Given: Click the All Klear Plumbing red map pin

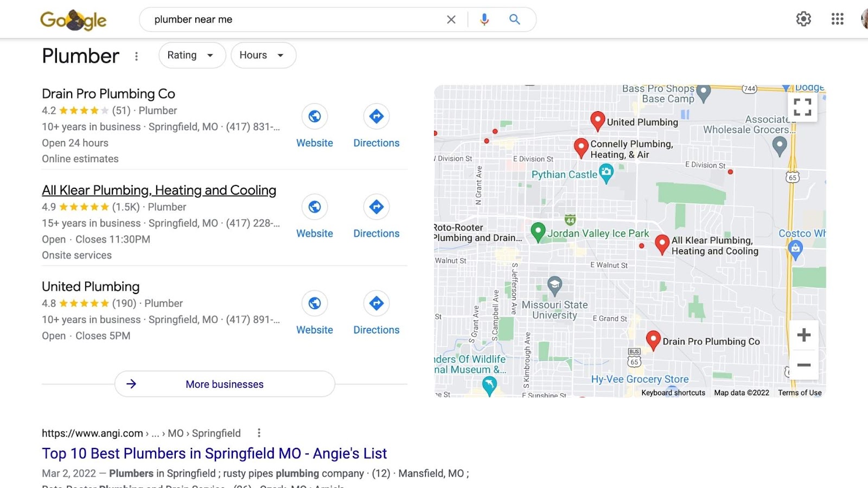Looking at the screenshot, I should tap(662, 244).
